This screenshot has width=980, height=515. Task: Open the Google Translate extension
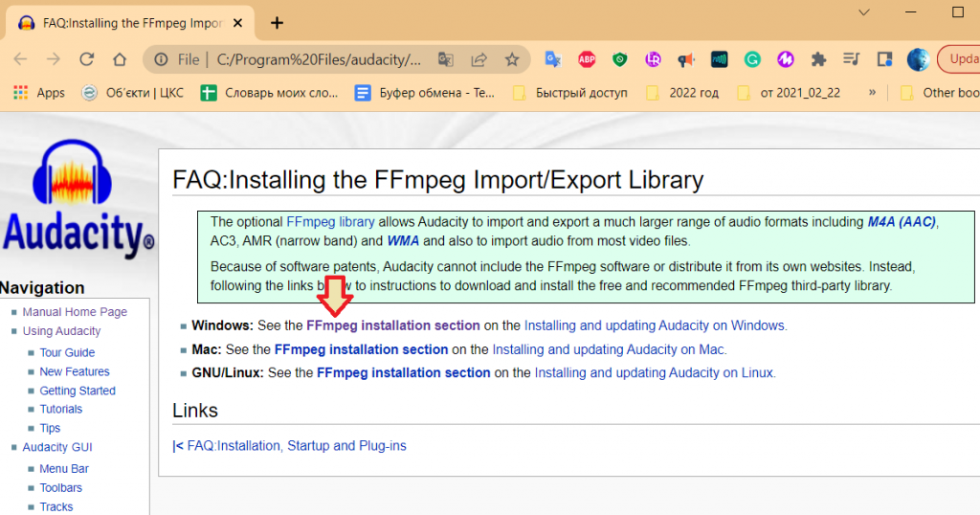pos(553,59)
